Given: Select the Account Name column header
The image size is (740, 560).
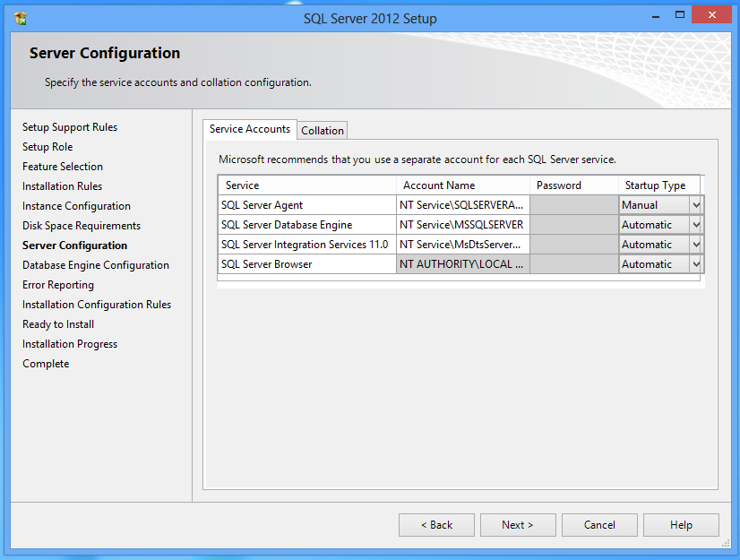Looking at the screenshot, I should pyautogui.click(x=463, y=185).
